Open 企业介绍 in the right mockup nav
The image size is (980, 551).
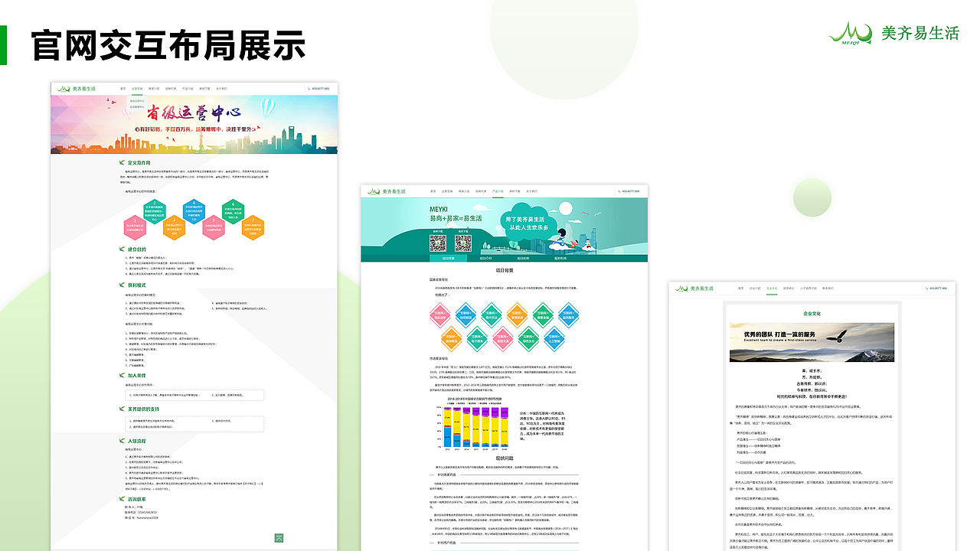[755, 289]
